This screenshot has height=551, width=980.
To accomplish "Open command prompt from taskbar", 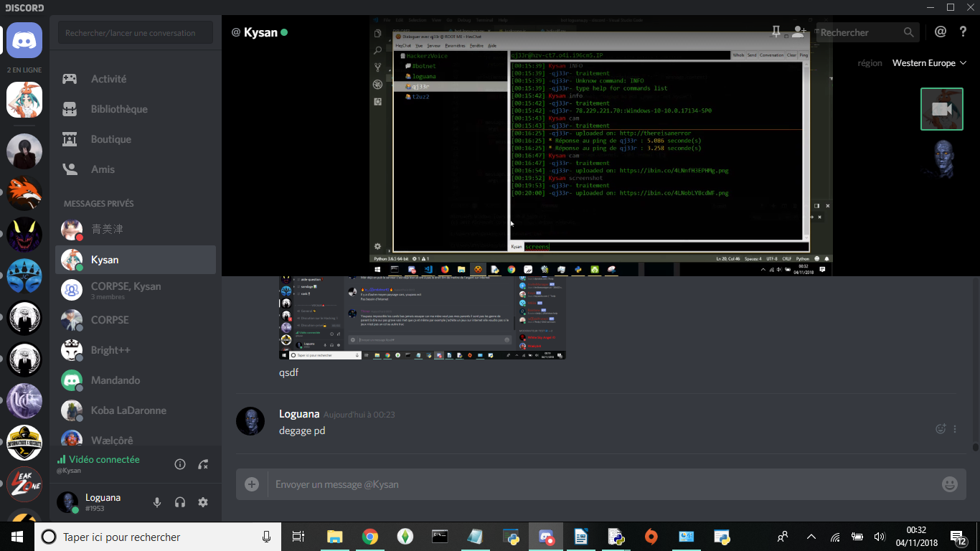I will tap(440, 537).
